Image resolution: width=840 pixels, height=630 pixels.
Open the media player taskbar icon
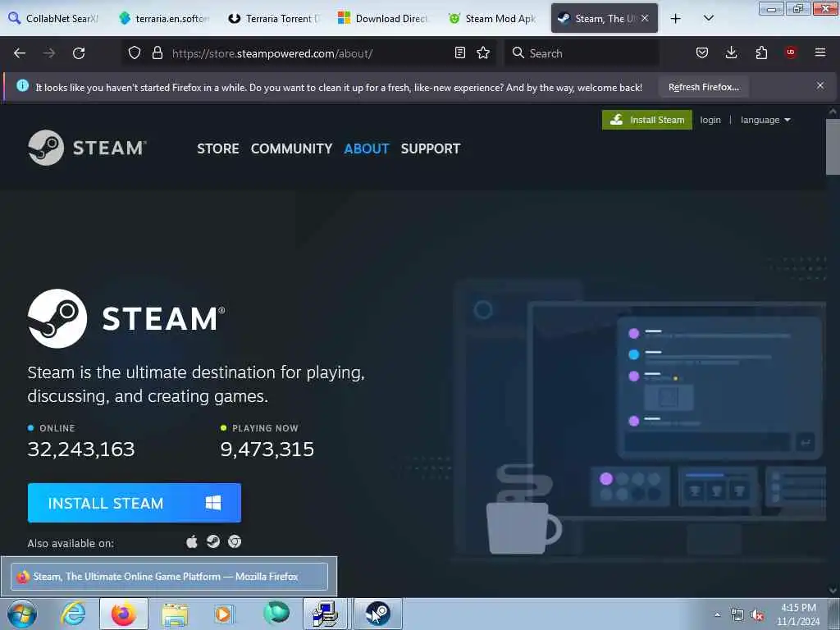(223, 614)
